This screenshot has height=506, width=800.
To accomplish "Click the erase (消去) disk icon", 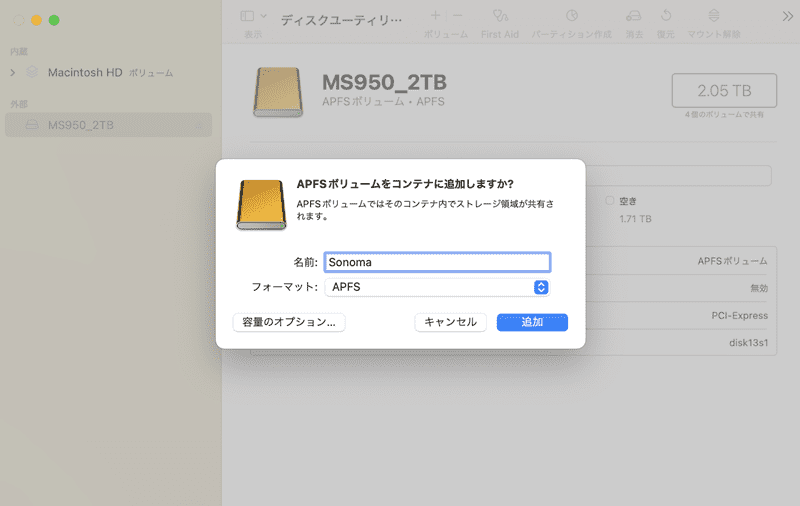I will coord(634,16).
